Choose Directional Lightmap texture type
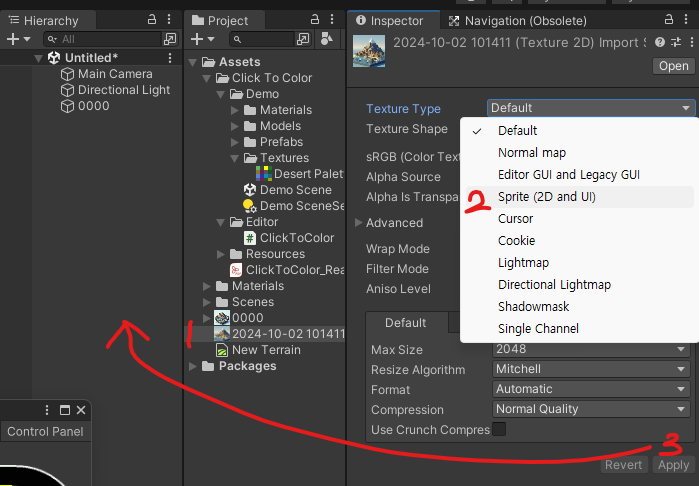The width and height of the screenshot is (699, 486). coord(580,284)
